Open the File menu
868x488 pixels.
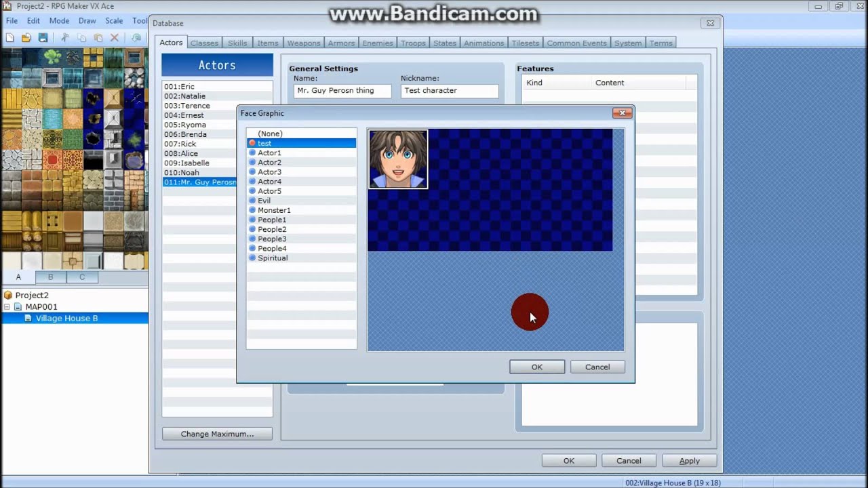pyautogui.click(x=12, y=21)
